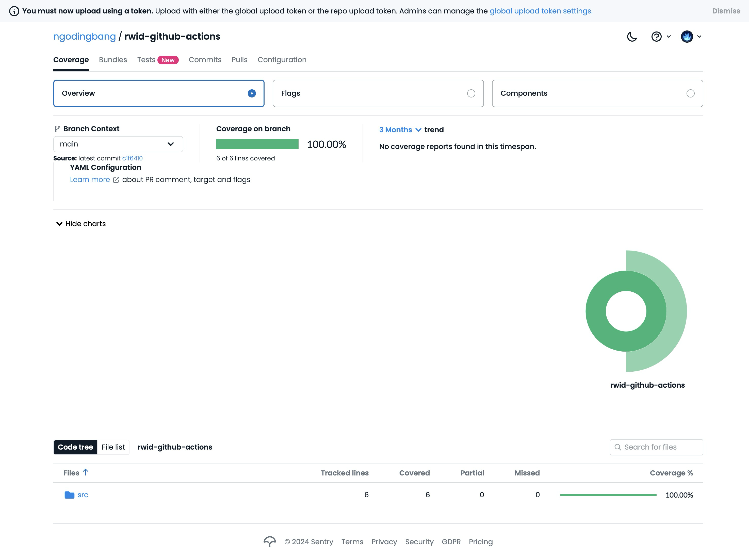The width and height of the screenshot is (749, 560).
Task: Open the Tests tab
Action: (146, 60)
